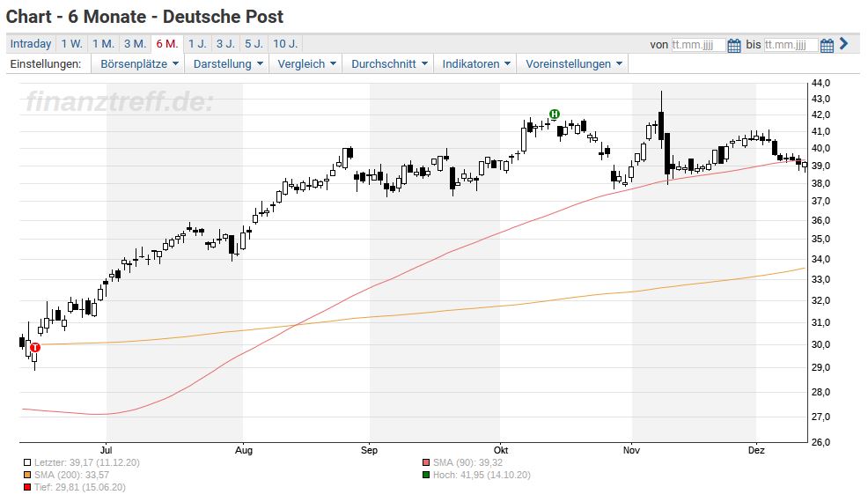
Task: Select the 1 J. timeframe tab
Action: (x=197, y=44)
